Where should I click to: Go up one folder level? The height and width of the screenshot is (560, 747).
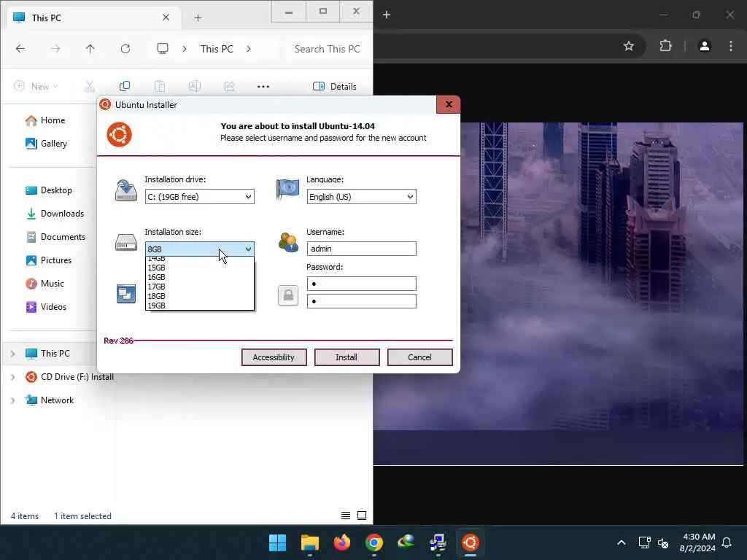click(90, 49)
